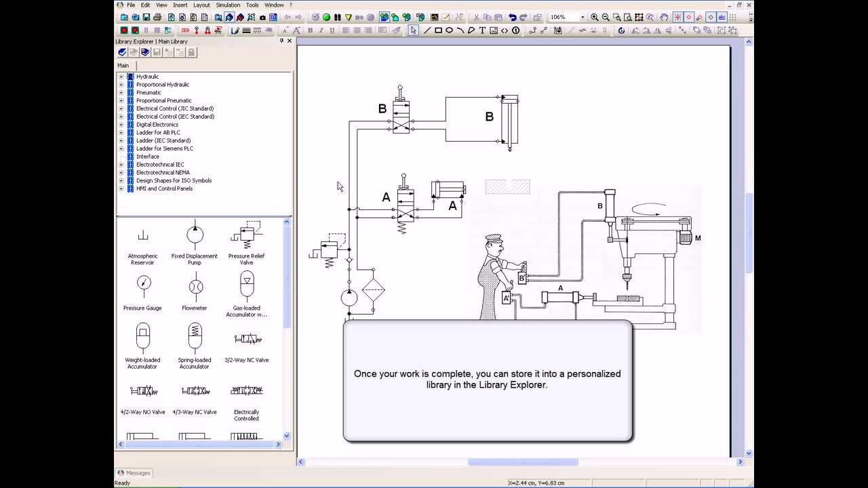Viewport: 868px width, 488px height.
Task: Click the component list vertical scrollbar down arrow
Action: pos(287,436)
